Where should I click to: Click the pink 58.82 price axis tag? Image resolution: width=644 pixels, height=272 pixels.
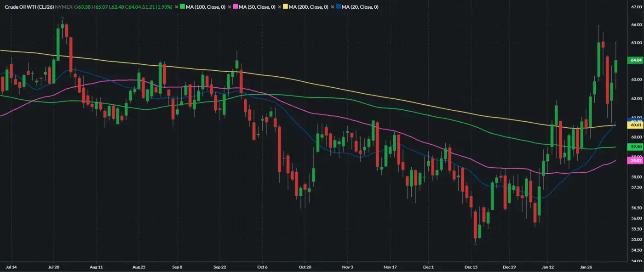tap(636, 160)
